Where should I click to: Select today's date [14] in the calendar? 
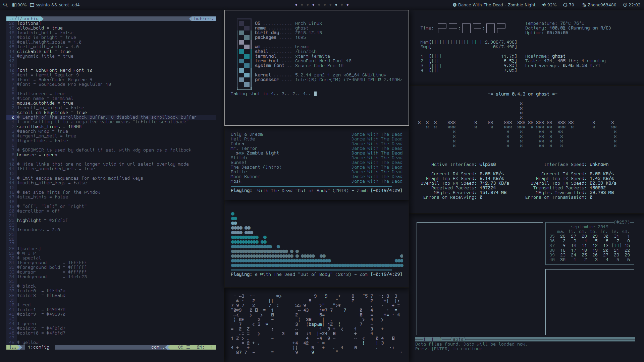(616, 246)
